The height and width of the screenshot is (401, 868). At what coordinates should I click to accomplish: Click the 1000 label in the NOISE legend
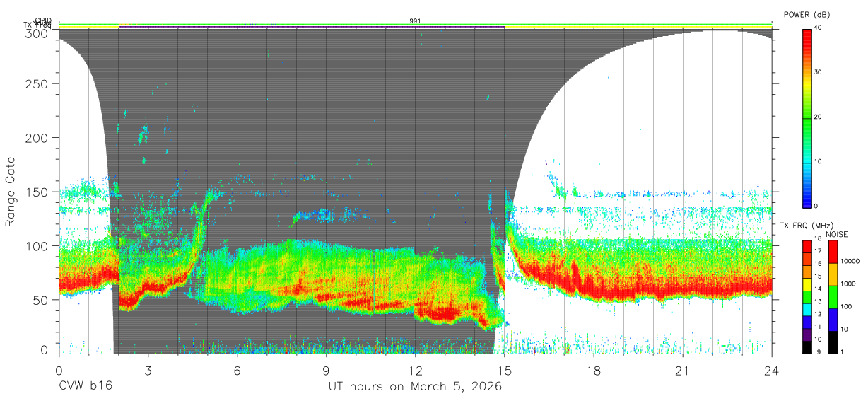point(847,284)
